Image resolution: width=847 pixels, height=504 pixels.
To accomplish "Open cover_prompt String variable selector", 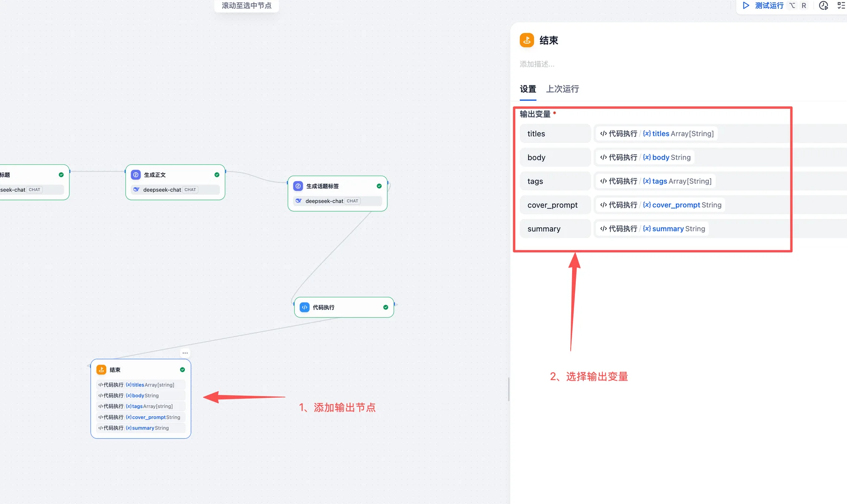I will [x=661, y=205].
